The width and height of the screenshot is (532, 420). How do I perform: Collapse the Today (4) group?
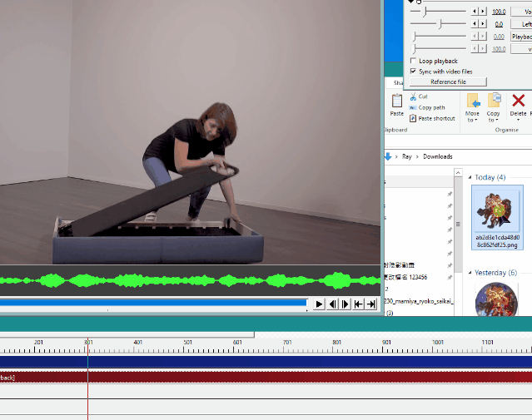[x=470, y=177]
